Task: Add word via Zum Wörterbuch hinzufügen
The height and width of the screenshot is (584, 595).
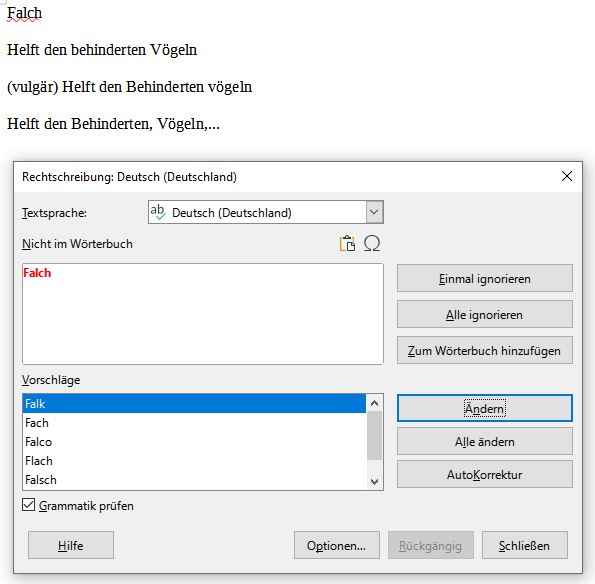Action: tap(485, 350)
